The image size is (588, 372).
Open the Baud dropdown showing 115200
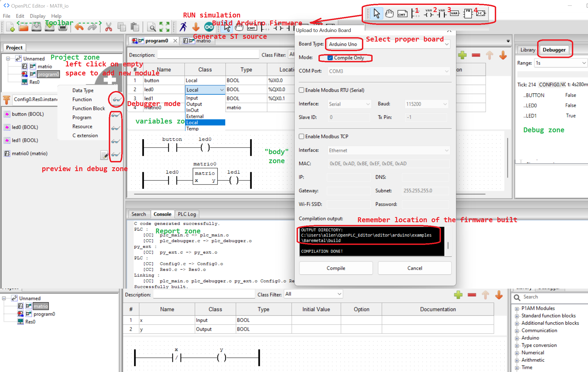pos(426,104)
